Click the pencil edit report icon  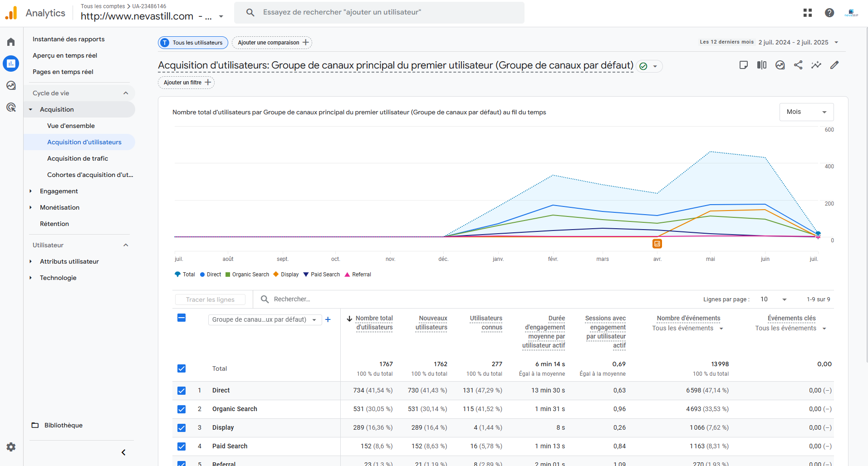tap(834, 65)
